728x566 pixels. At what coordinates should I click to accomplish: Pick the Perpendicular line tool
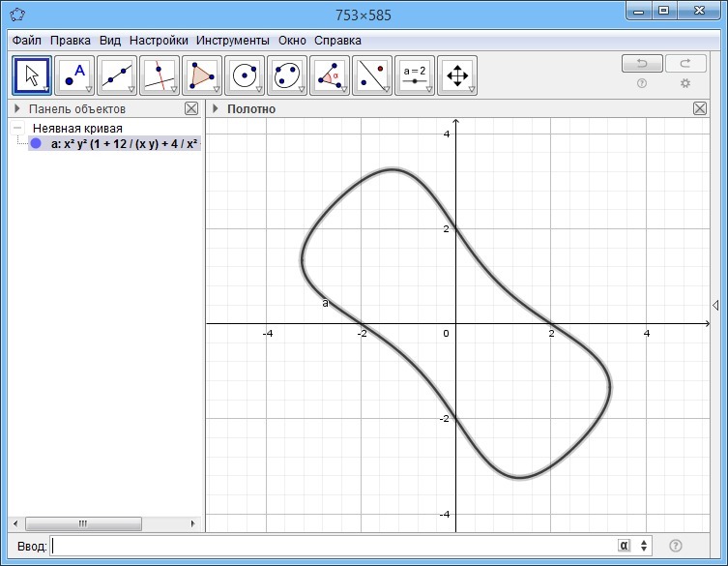pyautogui.click(x=159, y=74)
